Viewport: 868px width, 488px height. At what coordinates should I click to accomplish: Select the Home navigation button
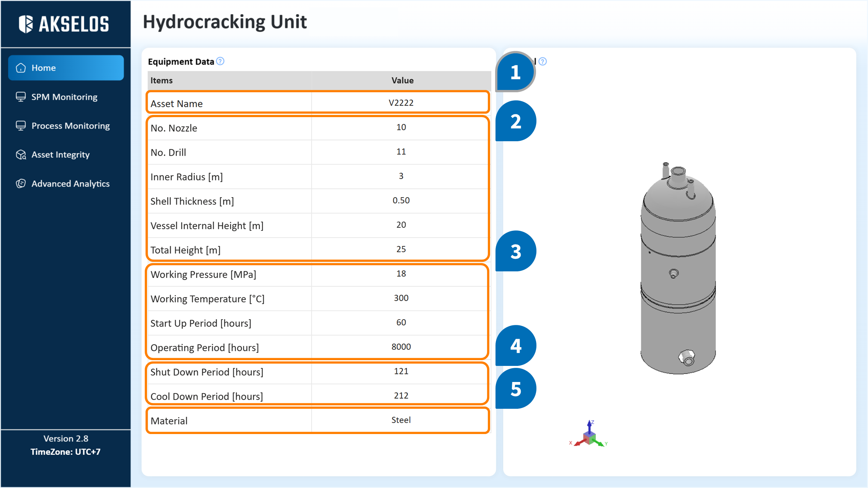tap(66, 68)
